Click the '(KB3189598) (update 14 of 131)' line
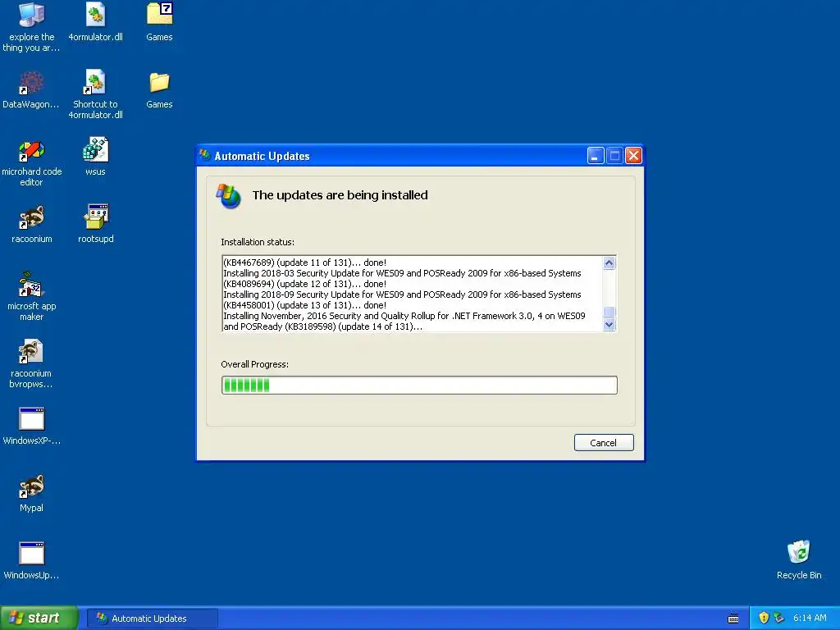The image size is (840, 630). pos(322,326)
